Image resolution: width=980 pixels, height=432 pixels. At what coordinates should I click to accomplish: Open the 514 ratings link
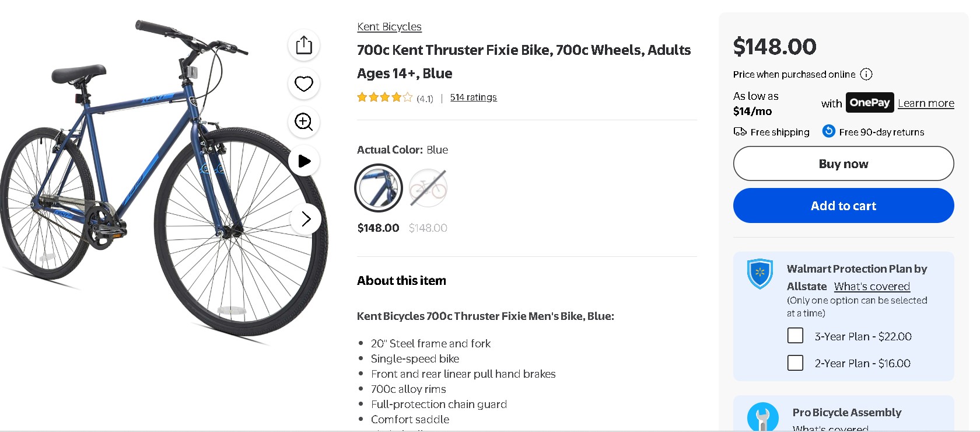pos(473,97)
